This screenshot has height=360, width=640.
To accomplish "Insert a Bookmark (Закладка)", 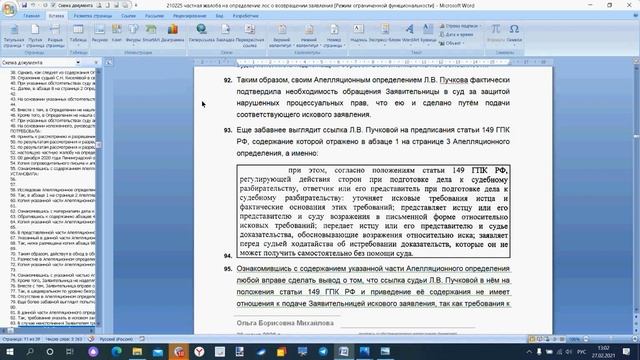I will click(225, 33).
